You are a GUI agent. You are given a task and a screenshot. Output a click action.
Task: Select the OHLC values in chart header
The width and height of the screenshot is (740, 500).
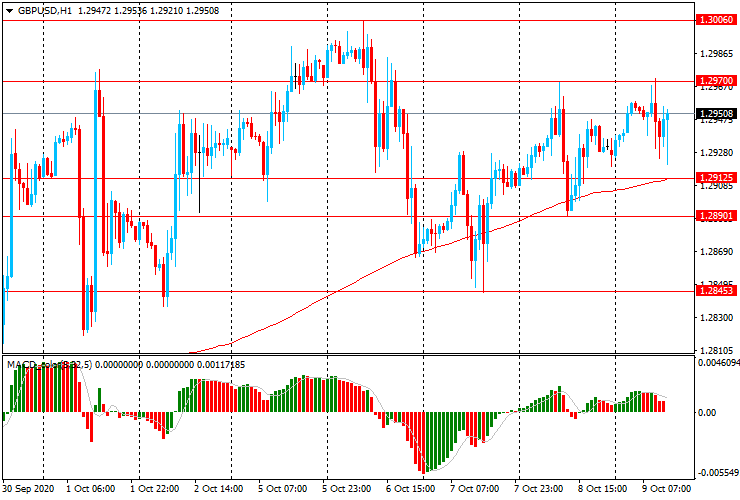click(148, 10)
